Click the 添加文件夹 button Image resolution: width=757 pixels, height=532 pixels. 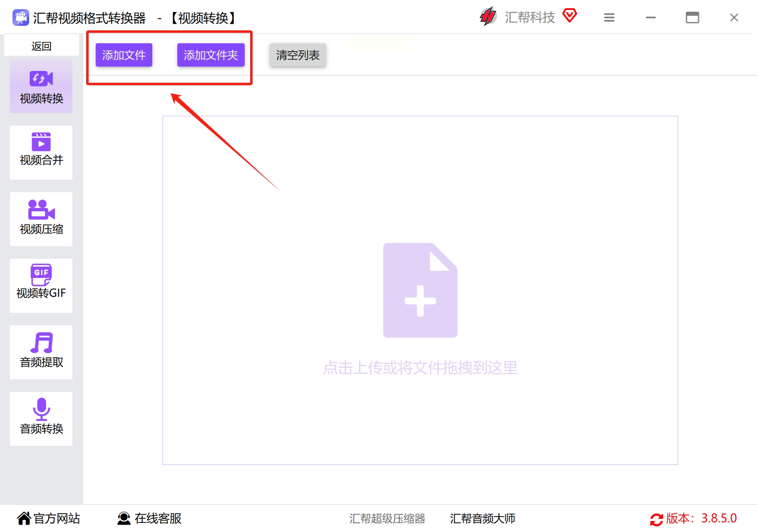(211, 55)
